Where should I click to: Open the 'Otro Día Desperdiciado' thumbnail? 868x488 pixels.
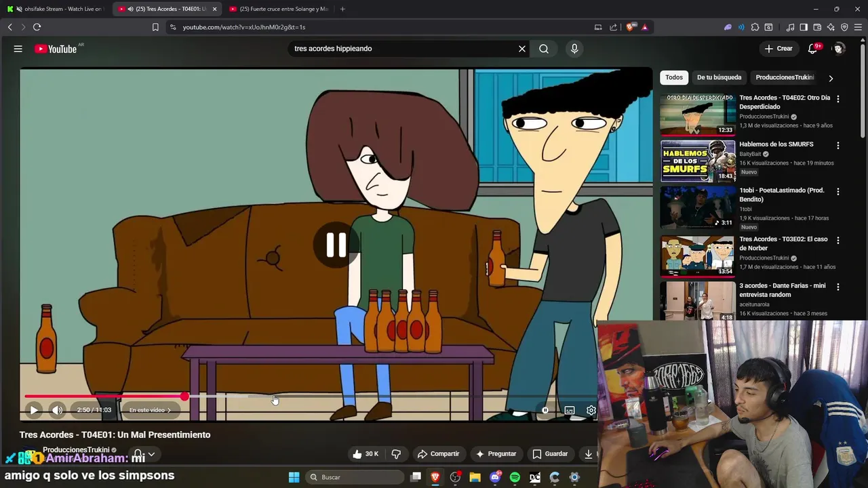pos(698,115)
